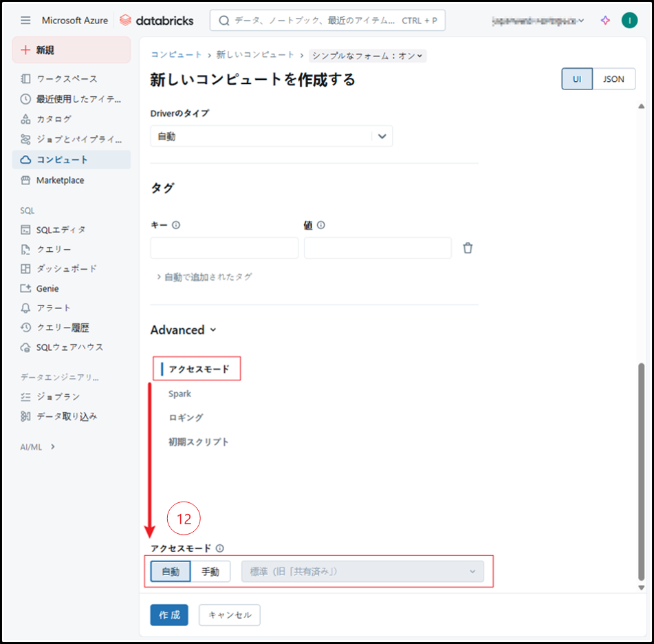
Task: Open カタログ in the sidebar
Action: pos(72,119)
